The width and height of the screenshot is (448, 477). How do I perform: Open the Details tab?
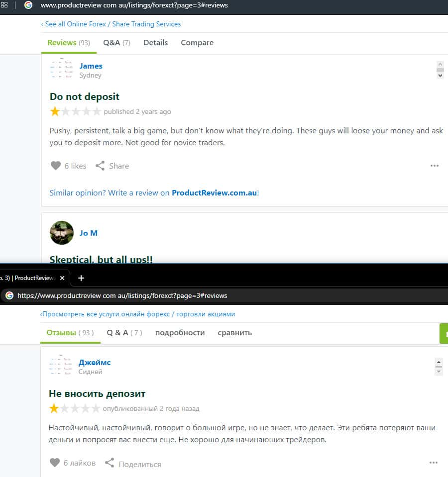(x=155, y=43)
